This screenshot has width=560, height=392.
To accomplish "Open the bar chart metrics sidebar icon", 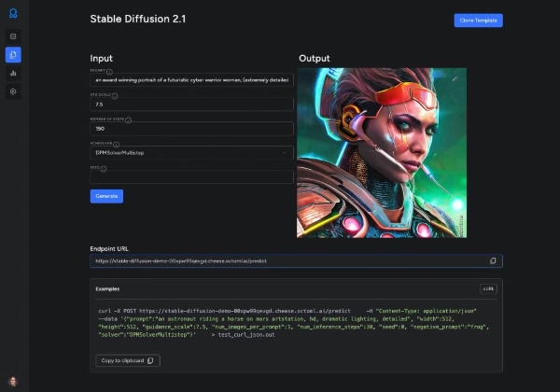I will [13, 73].
